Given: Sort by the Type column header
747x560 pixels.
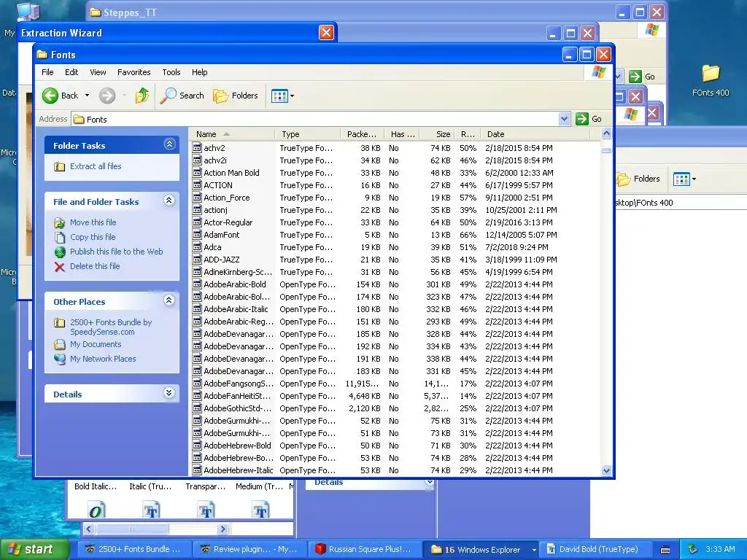Looking at the screenshot, I should point(307,134).
